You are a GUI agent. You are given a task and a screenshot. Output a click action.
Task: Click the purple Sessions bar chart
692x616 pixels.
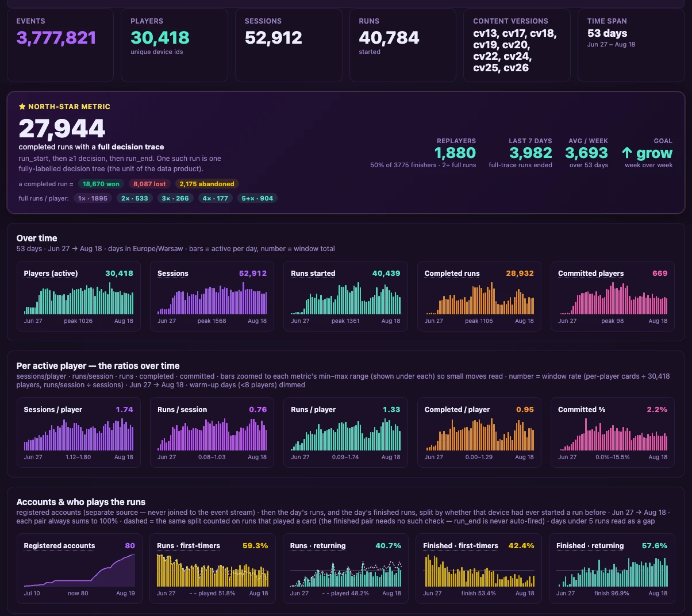(x=212, y=298)
